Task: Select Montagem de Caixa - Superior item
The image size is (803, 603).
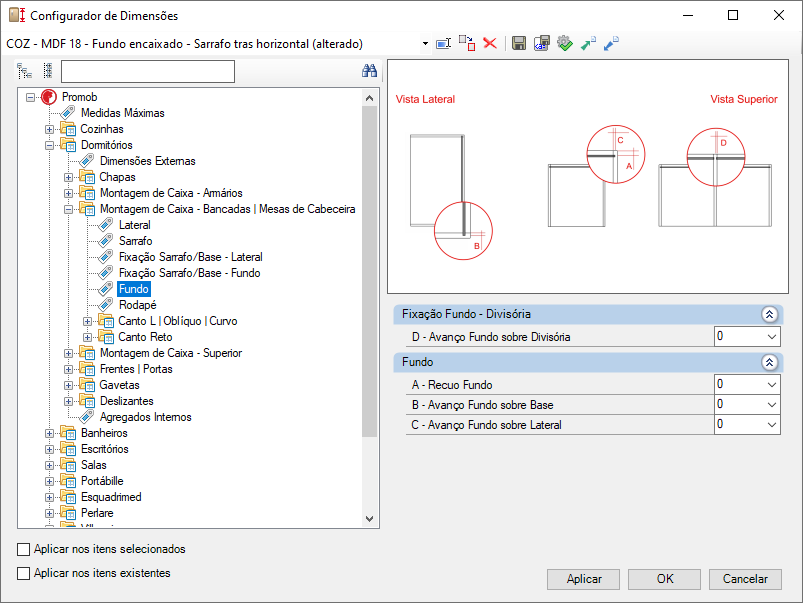Action: 171,353
